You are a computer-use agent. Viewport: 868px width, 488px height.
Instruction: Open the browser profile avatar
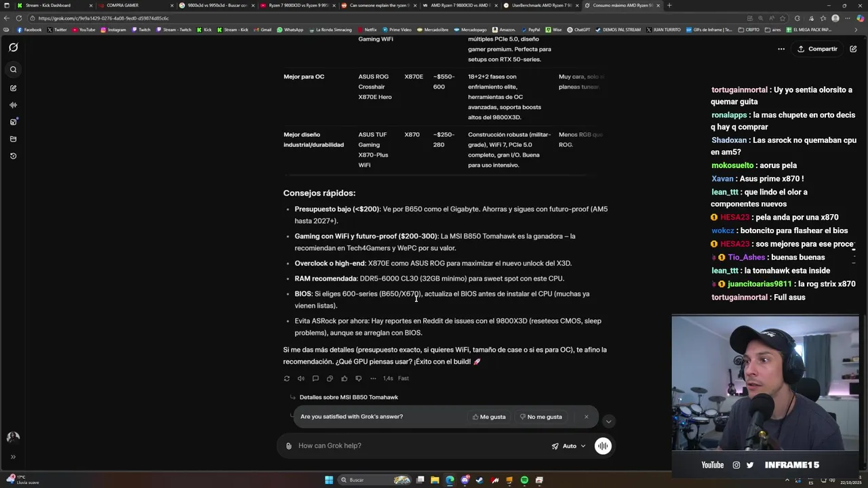(835, 18)
